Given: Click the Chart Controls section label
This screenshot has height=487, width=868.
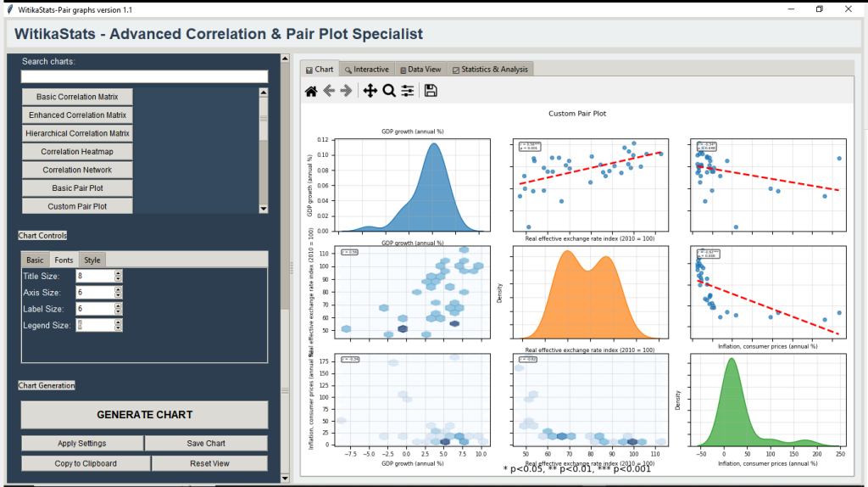Looking at the screenshot, I should 42,236.
